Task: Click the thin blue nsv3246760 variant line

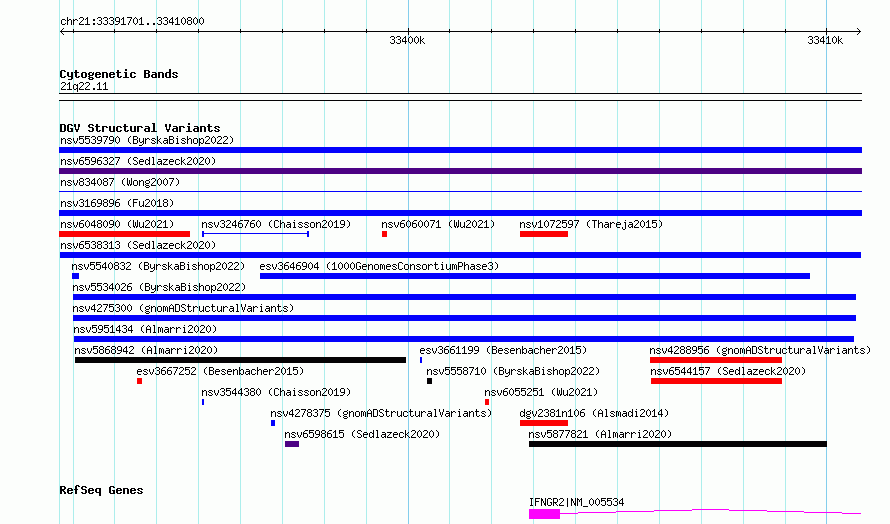Action: point(255,234)
